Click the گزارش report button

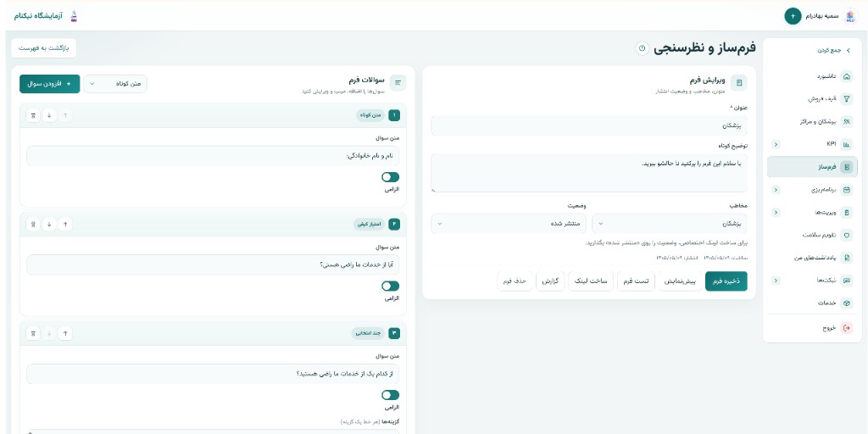[x=550, y=281]
